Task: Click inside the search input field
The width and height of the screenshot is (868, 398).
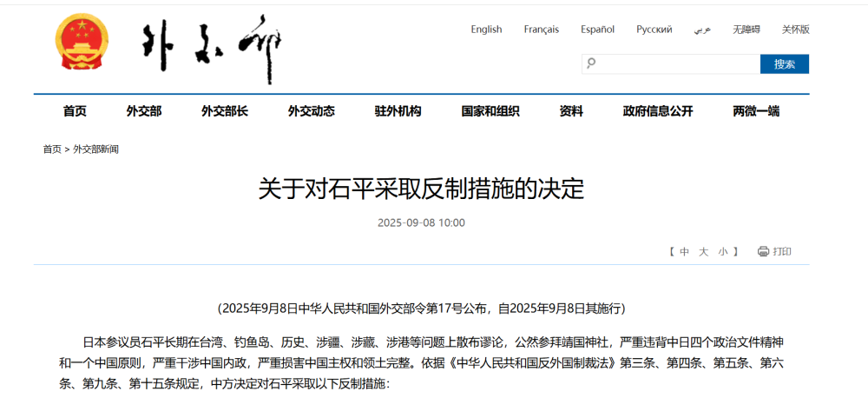Action: [677, 63]
